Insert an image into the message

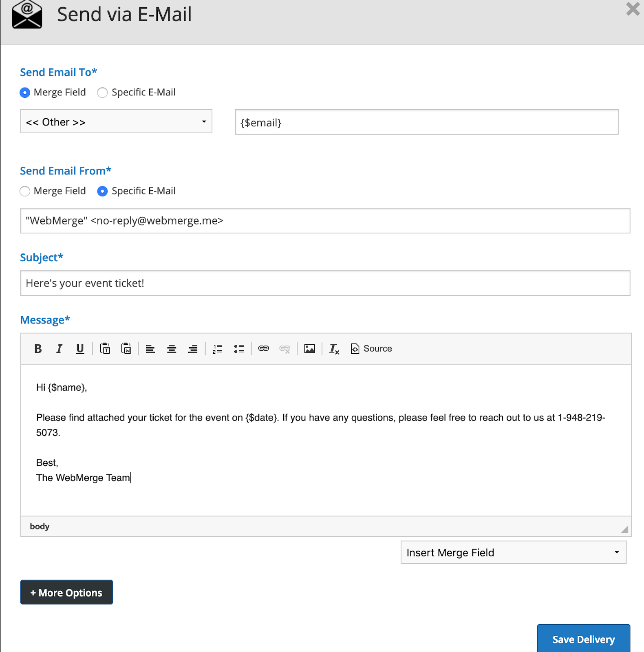pyautogui.click(x=310, y=349)
